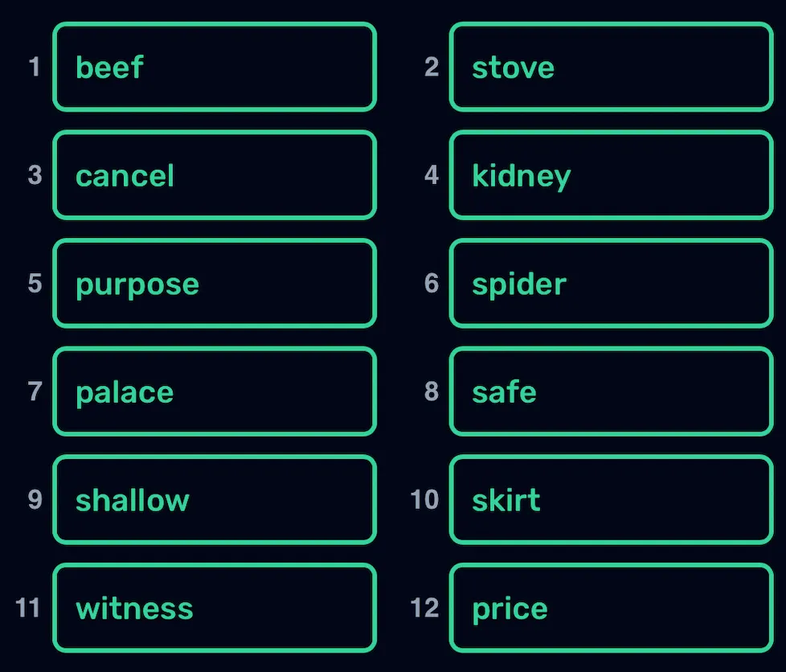Click the number 7 label beside 'palace'

(35, 391)
